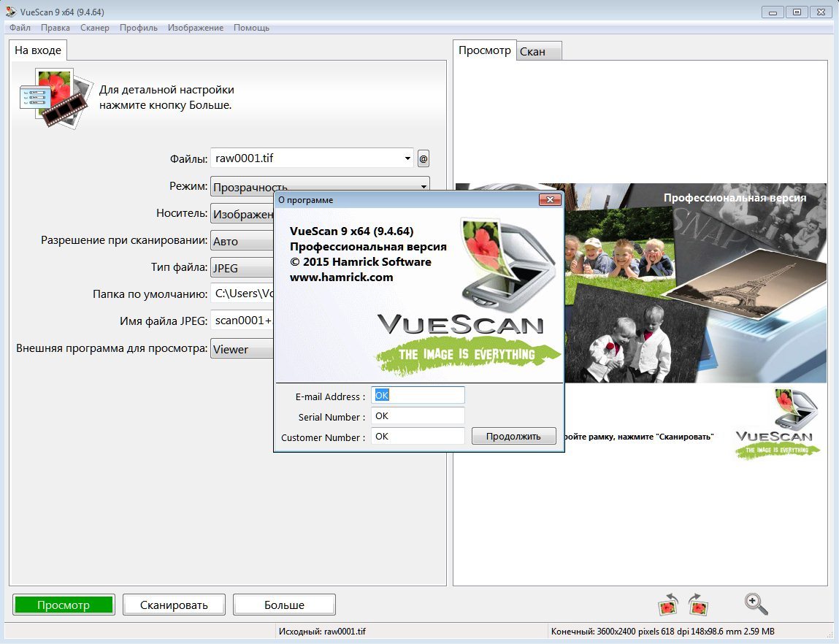The width and height of the screenshot is (839, 644).
Task: Select the На входе tab
Action: pos(38,50)
